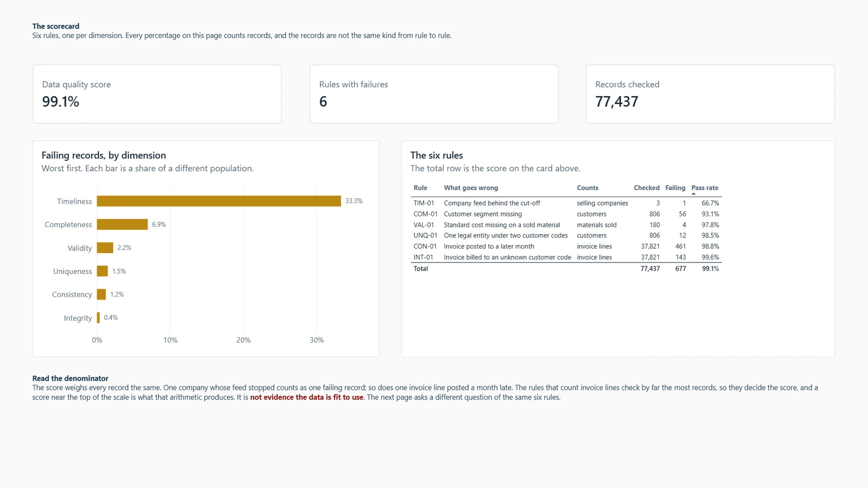Image resolution: width=868 pixels, height=488 pixels.
Task: Click 'Standard cost missing on a sold material'
Action: tap(502, 225)
